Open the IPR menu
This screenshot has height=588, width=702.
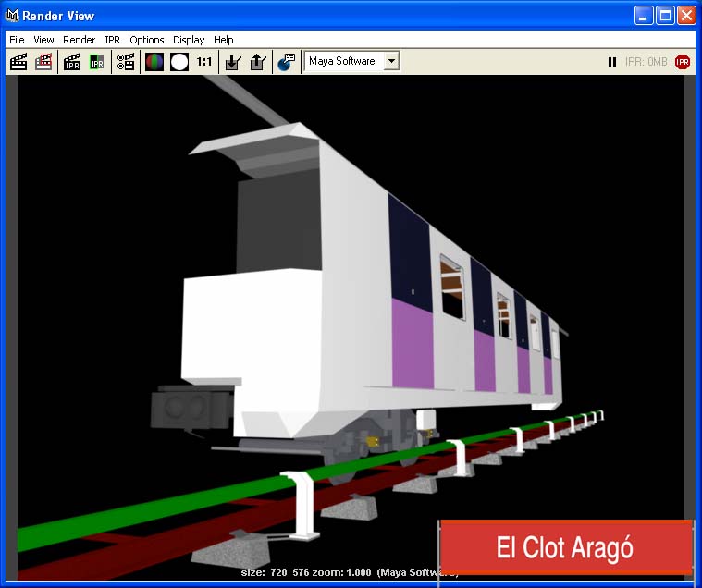click(112, 40)
